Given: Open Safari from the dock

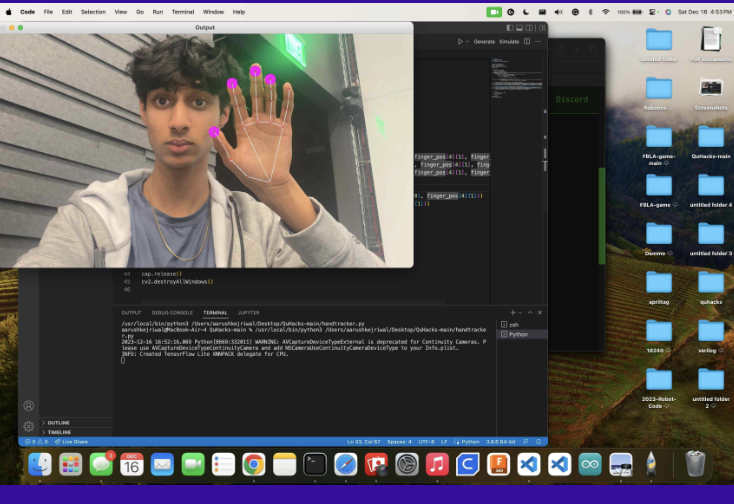Looking at the screenshot, I should point(345,465).
